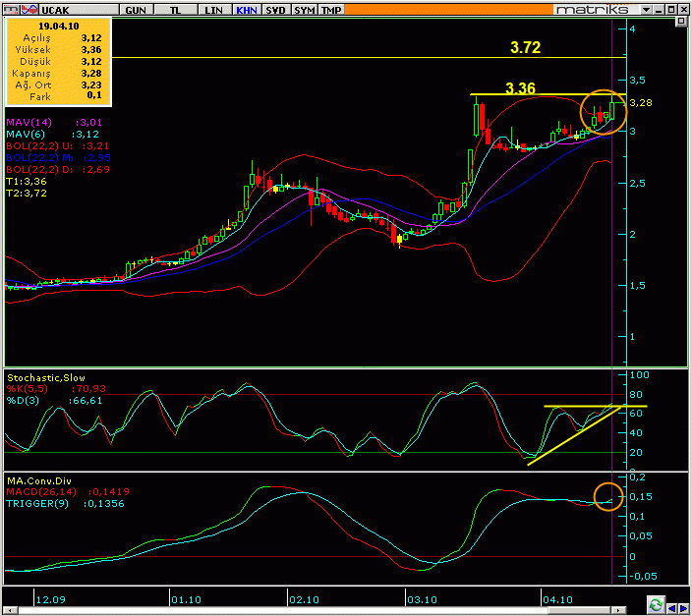Click the yellow 3.72 target line

point(295,58)
